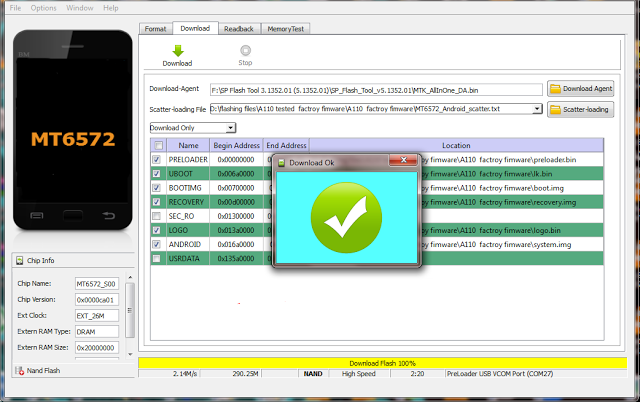Click the system.img location path
The width and height of the screenshot is (640, 402).
496,244
